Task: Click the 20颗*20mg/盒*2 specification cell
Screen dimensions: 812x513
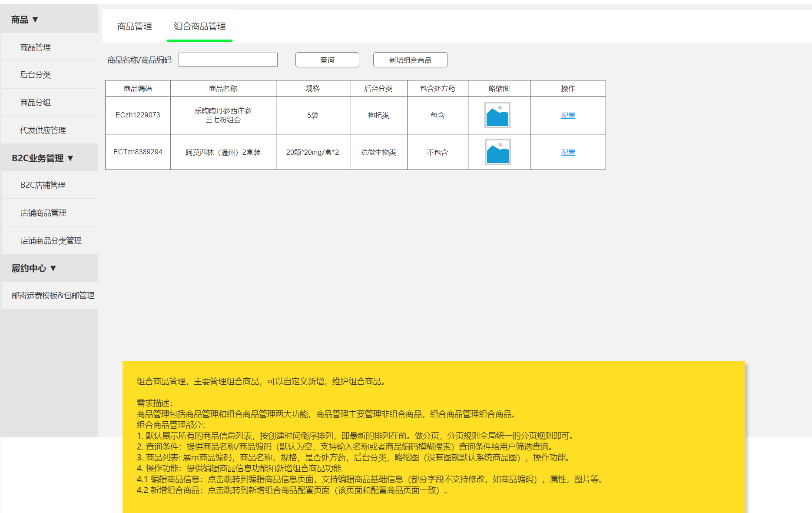Action: click(x=313, y=152)
